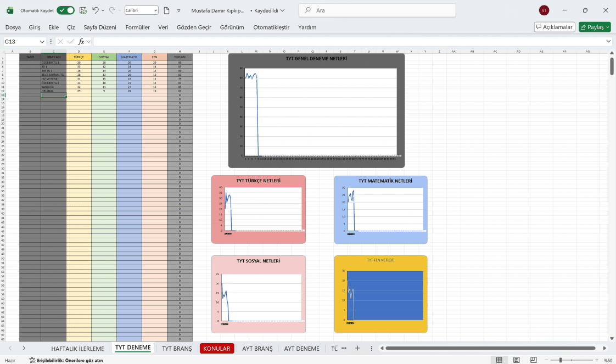This screenshot has height=364, width=616.
Task: Click the Paylaş share button
Action: pos(595,27)
